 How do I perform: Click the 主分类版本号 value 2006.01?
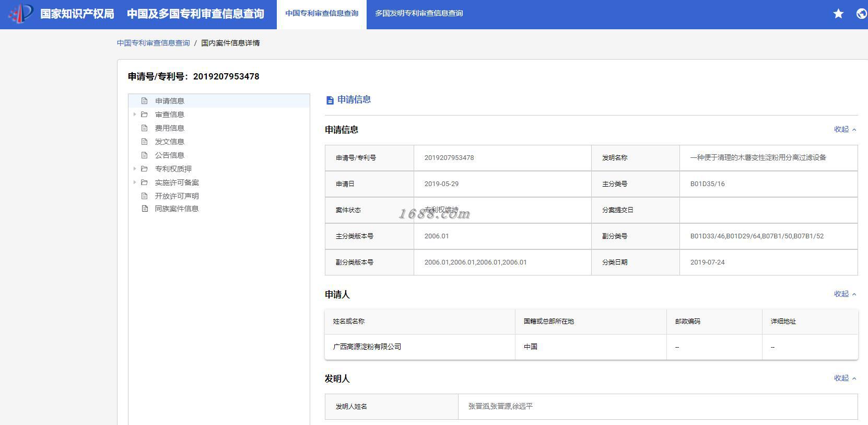point(436,236)
